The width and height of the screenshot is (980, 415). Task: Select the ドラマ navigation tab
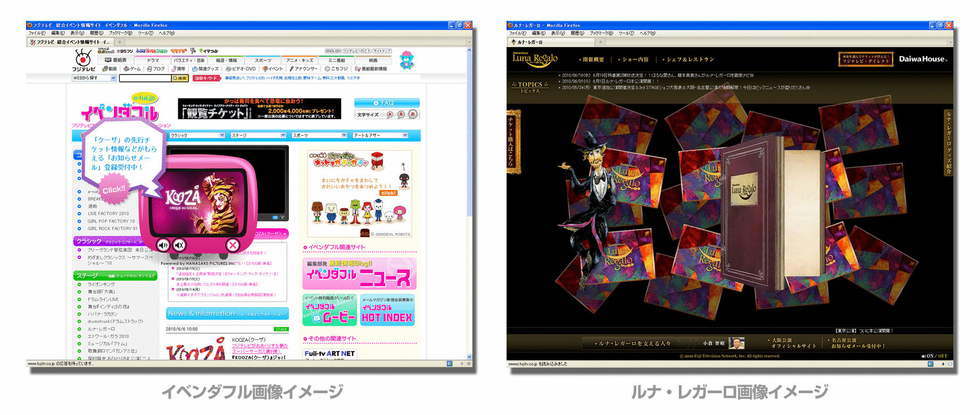coord(153,60)
